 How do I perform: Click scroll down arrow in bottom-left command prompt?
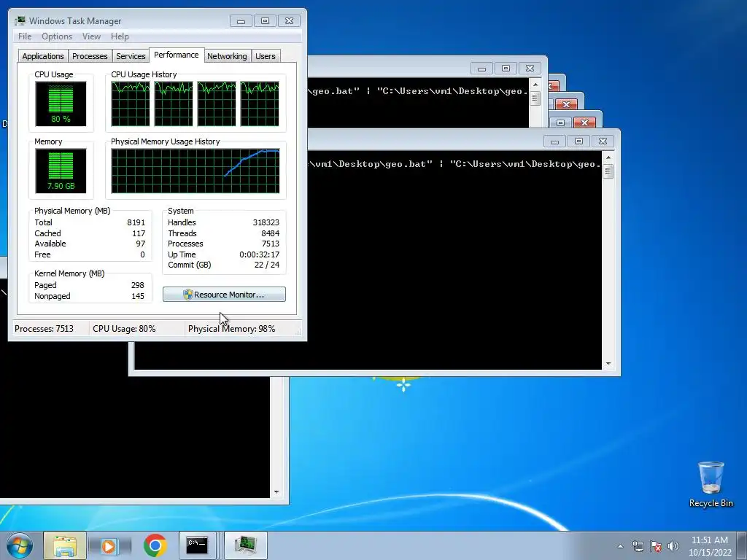tap(276, 492)
